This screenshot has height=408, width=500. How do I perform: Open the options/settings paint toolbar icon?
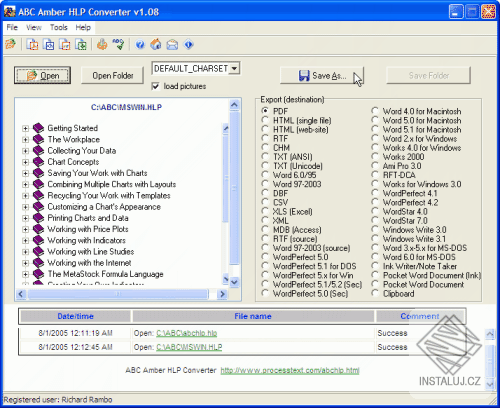(102, 44)
